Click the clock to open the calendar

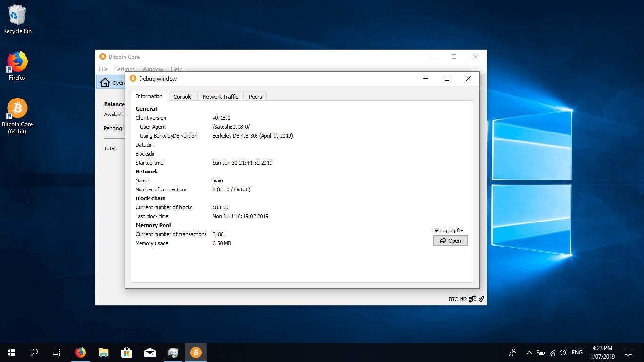(x=603, y=352)
